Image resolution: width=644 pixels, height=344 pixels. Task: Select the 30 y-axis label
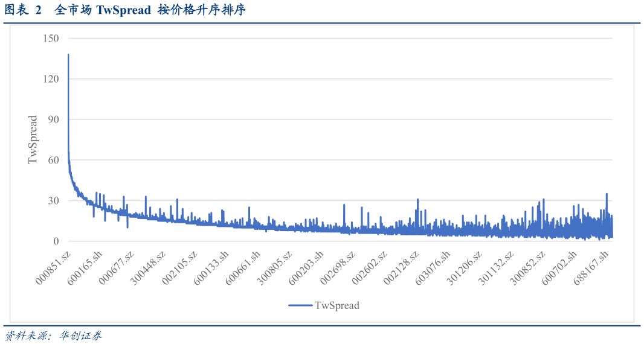click(53, 200)
